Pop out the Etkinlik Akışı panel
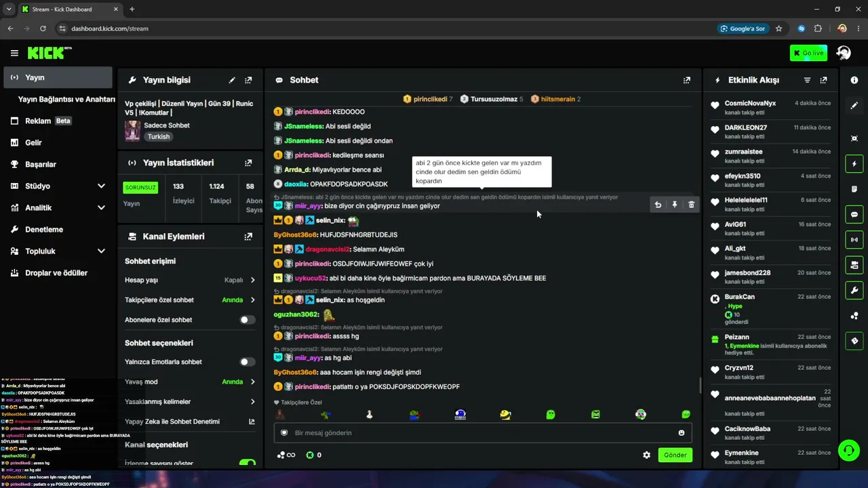 coord(823,80)
